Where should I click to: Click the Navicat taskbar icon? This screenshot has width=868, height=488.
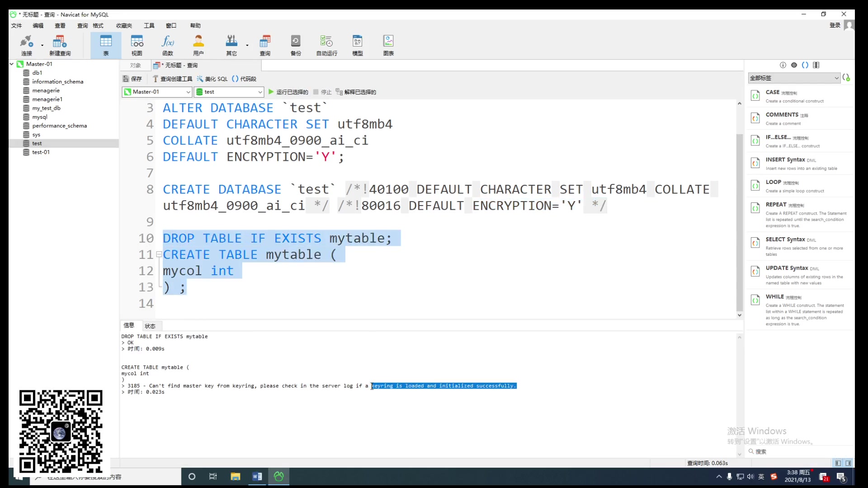coord(279,477)
